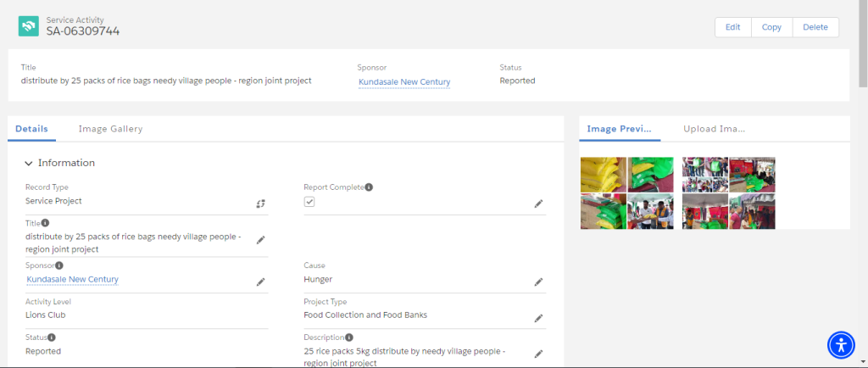Image resolution: width=868 pixels, height=368 pixels.
Task: Open the Report Complete info tooltip icon
Action: pyautogui.click(x=370, y=187)
